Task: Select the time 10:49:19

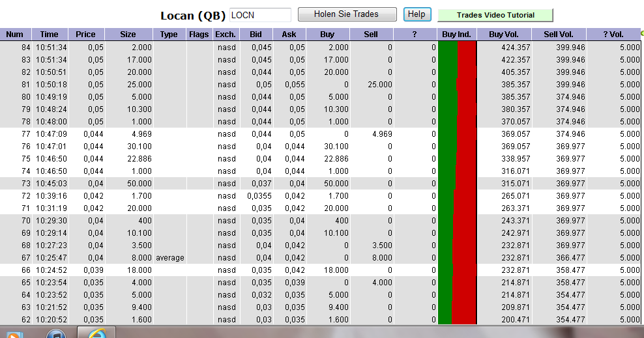Action: click(51, 97)
